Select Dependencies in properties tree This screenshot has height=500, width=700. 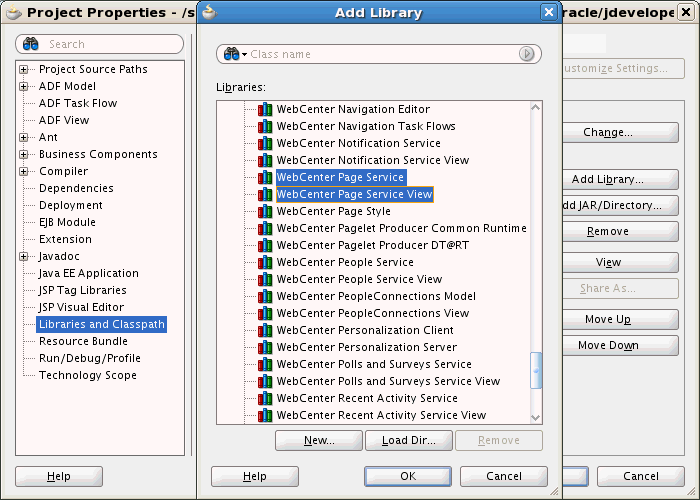[x=76, y=188]
